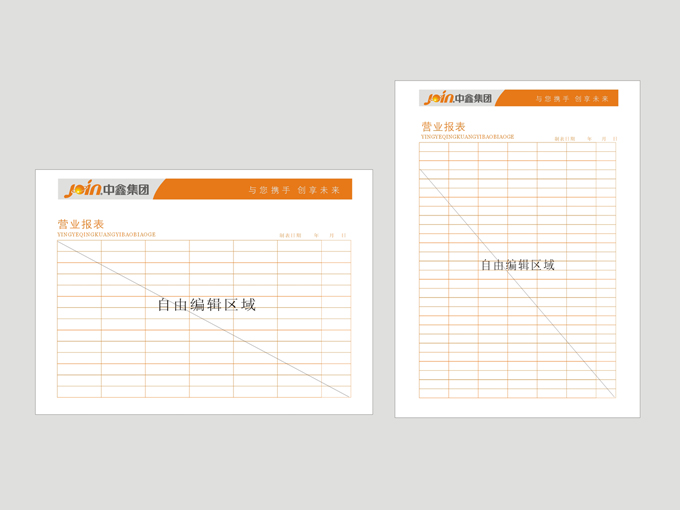The width and height of the screenshot is (680, 510).
Task: Select the 营业报表 title on landscape form
Action: pyautogui.click(x=81, y=224)
